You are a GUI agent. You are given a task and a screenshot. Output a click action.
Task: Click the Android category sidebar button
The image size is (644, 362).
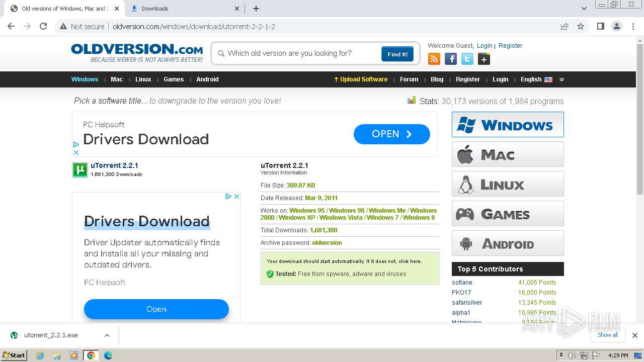(508, 243)
